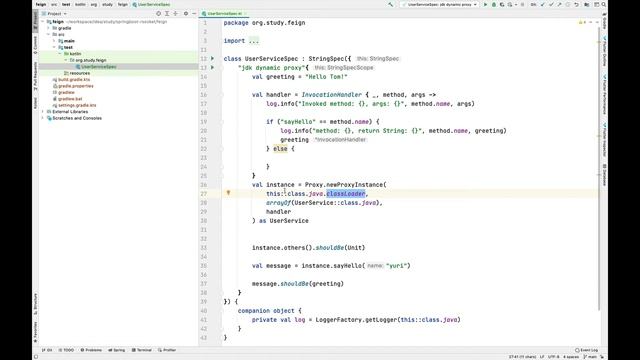
Task: Open the Terminal tool window tab
Action: coord(142,350)
